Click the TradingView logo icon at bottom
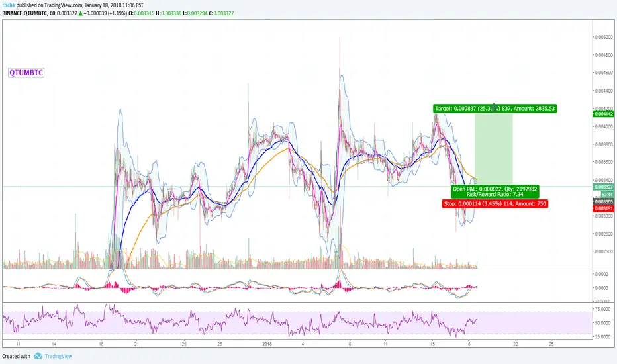 pyautogui.click(x=38, y=356)
